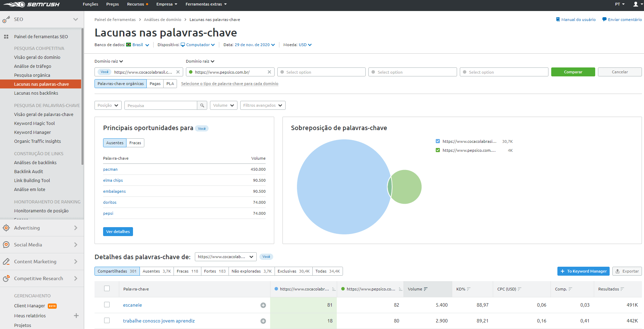Add new report with Meus relatórios plus icon
The image size is (644, 329).
click(76, 316)
